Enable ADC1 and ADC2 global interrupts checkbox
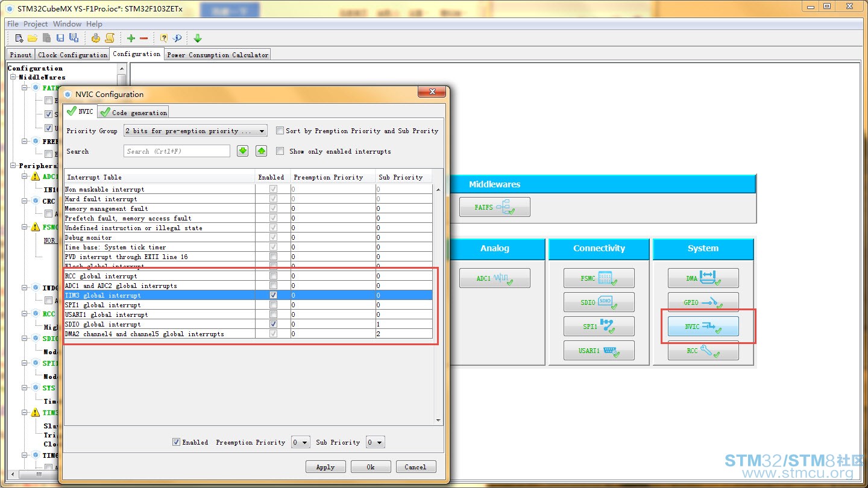The height and width of the screenshot is (488, 868). coord(274,286)
